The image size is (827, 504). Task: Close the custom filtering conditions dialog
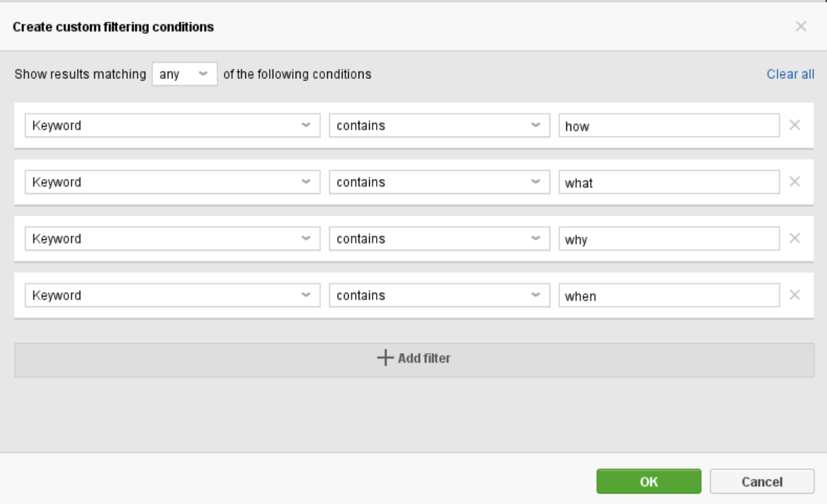tap(800, 27)
